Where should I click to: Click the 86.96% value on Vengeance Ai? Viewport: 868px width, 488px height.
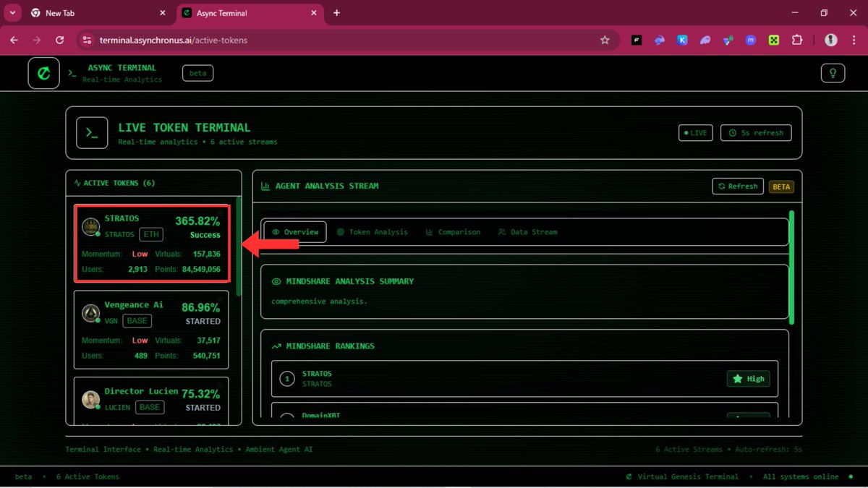coord(201,307)
